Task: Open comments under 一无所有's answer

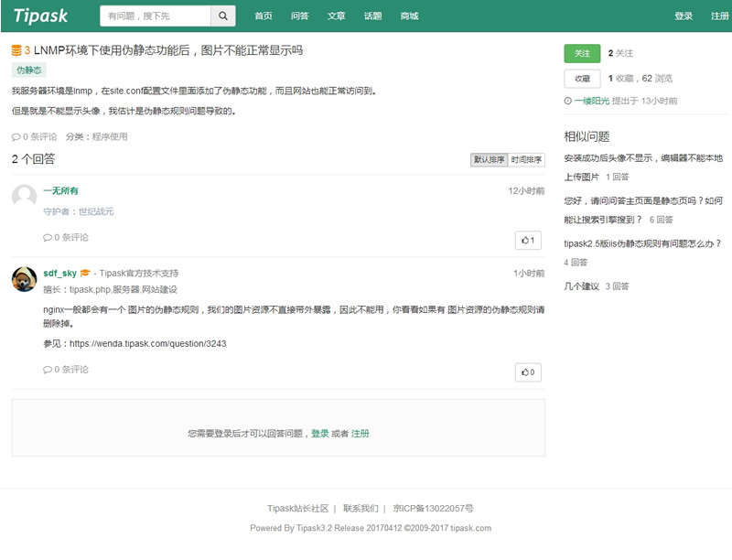Action: 66,237
